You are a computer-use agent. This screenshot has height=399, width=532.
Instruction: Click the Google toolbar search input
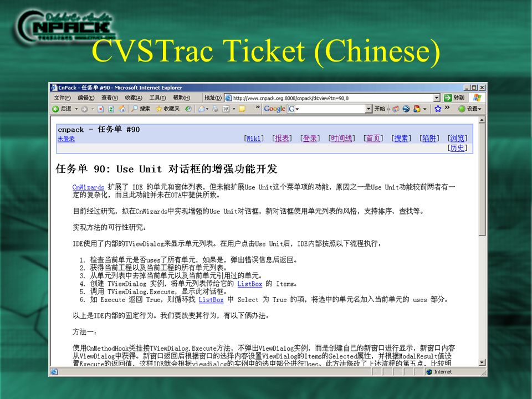point(330,109)
